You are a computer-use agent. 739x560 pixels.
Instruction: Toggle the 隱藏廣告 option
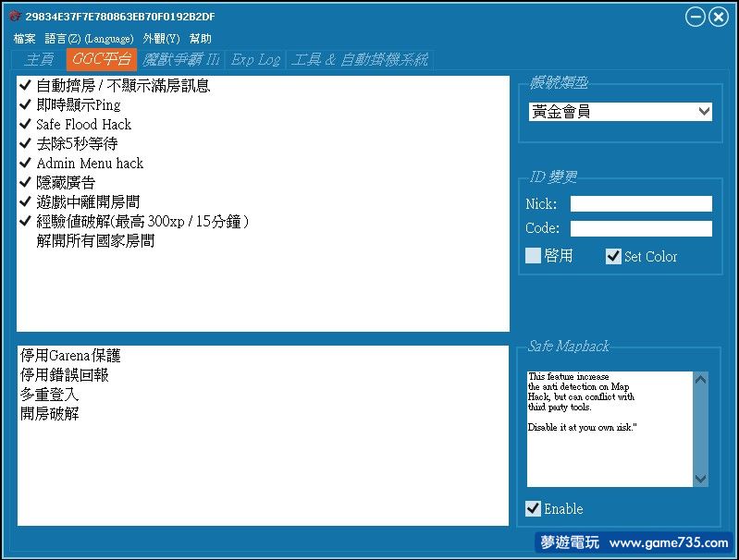pyautogui.click(x=26, y=182)
